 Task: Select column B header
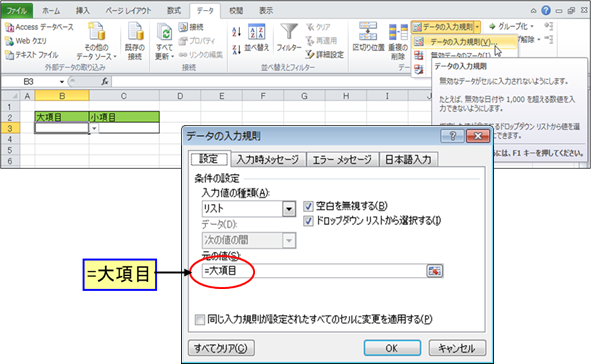[x=62, y=96]
